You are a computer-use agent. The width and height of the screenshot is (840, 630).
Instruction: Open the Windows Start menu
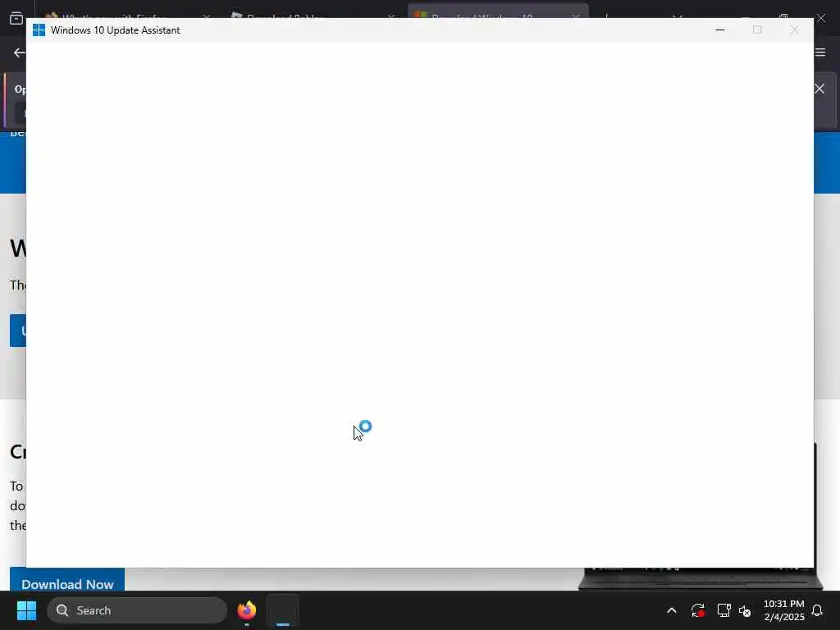coord(26,610)
